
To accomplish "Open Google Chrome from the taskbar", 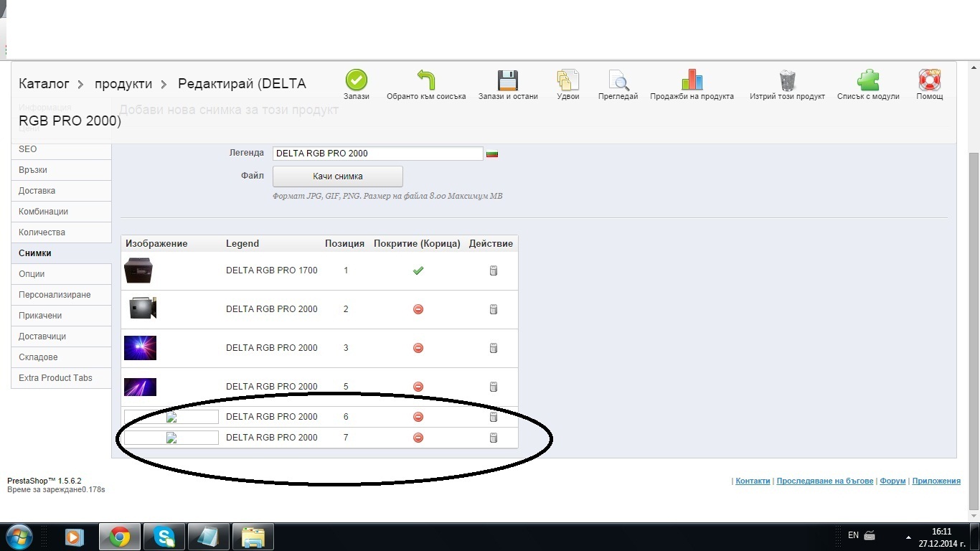I will (119, 537).
